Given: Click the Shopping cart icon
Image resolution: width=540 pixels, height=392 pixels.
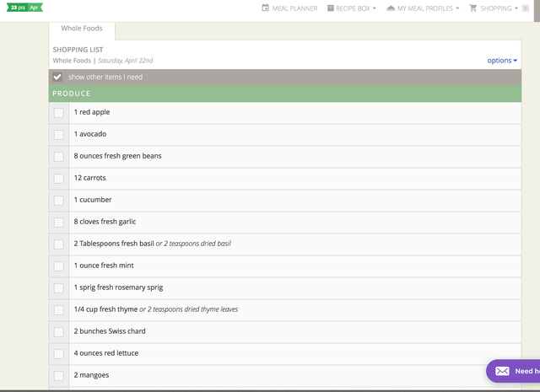Looking at the screenshot, I should point(473,8).
